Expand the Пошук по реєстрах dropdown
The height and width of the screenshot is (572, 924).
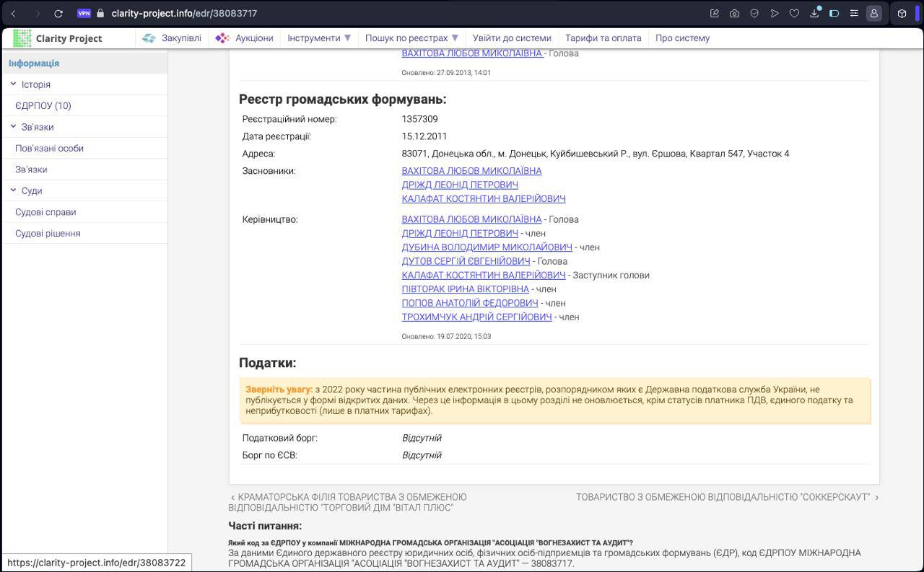click(x=411, y=38)
